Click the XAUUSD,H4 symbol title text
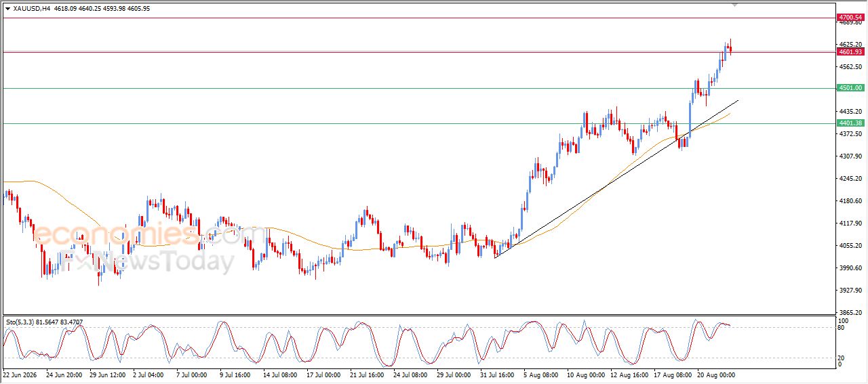This screenshot has height=384, width=868. tap(31, 9)
